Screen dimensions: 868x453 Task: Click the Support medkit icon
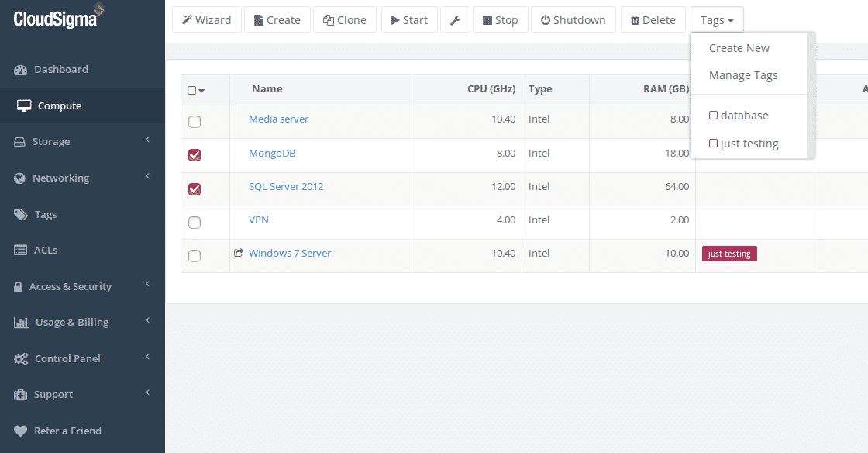coord(20,395)
